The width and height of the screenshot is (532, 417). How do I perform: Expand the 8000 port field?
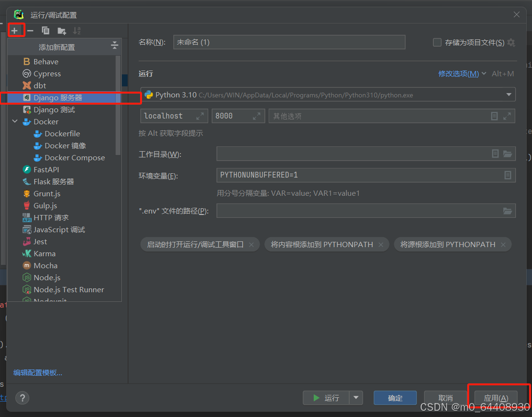257,116
